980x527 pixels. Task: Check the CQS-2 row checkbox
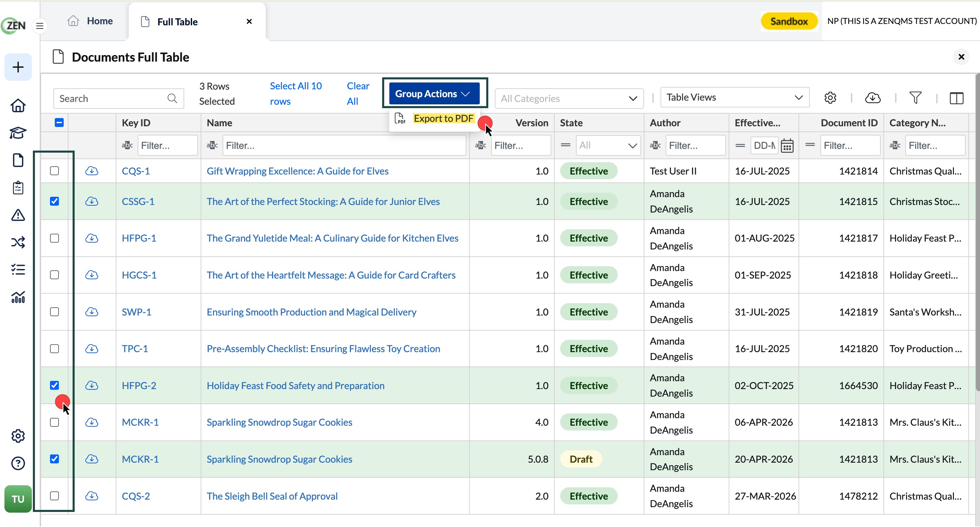pyautogui.click(x=54, y=496)
